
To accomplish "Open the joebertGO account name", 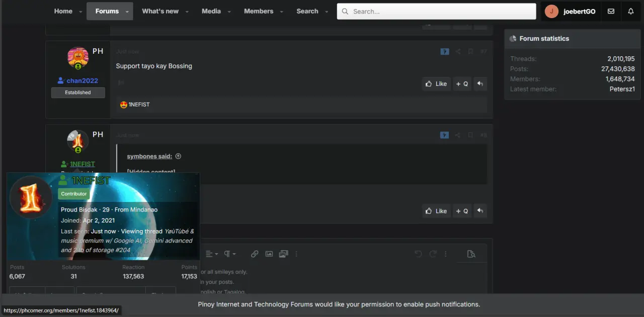I will (580, 11).
